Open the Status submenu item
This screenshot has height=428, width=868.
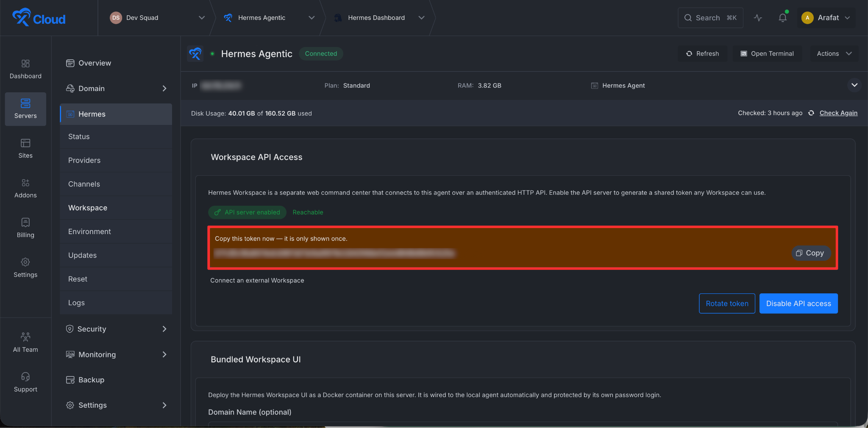116,137
